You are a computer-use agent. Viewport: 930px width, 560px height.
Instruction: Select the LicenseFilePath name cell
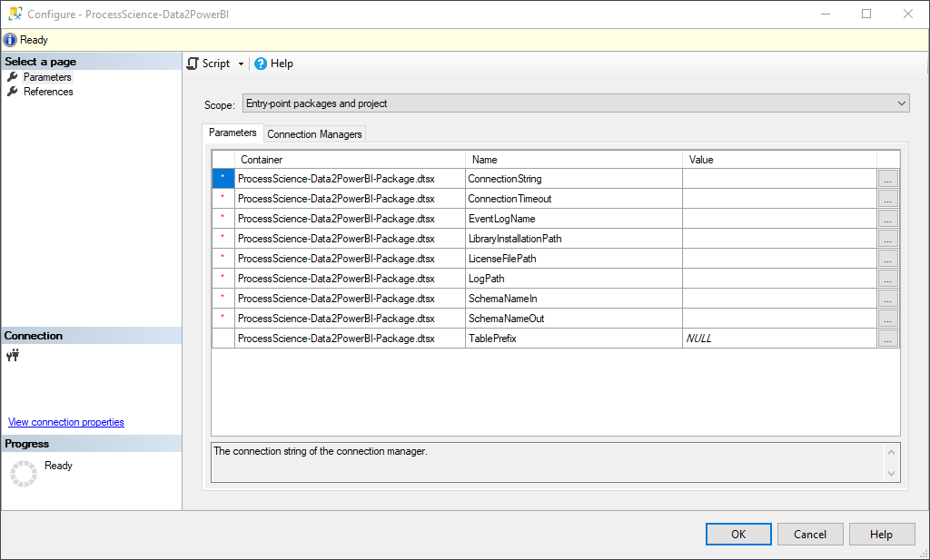point(574,259)
